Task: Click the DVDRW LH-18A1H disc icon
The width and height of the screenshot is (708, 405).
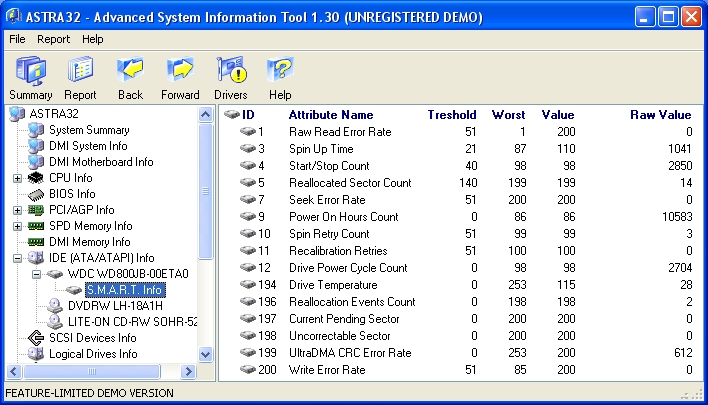Action: click(x=55, y=306)
